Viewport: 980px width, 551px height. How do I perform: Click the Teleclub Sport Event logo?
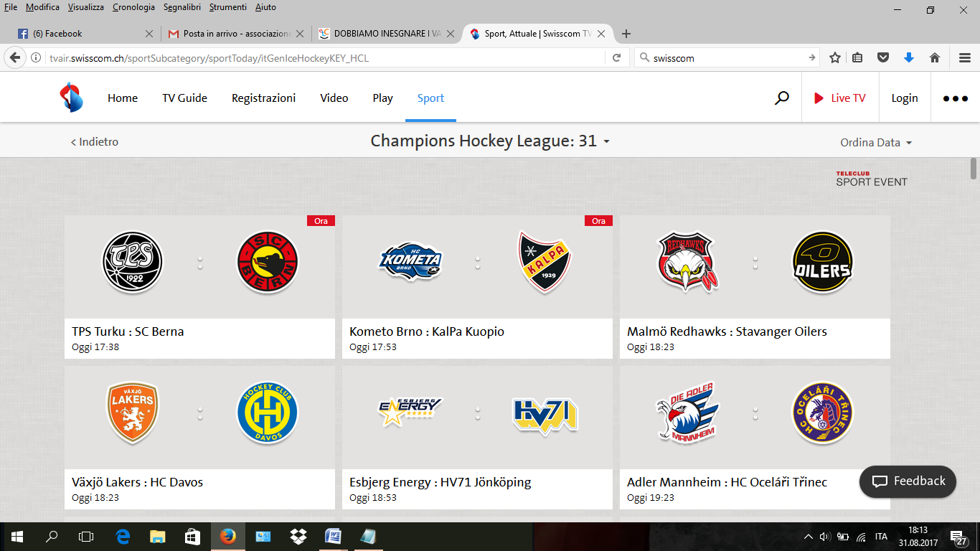[871, 179]
